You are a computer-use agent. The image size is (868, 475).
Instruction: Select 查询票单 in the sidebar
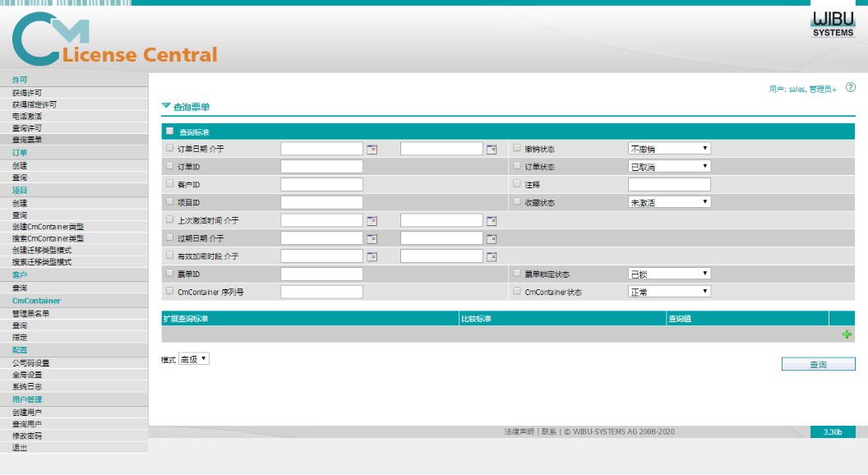click(27, 140)
